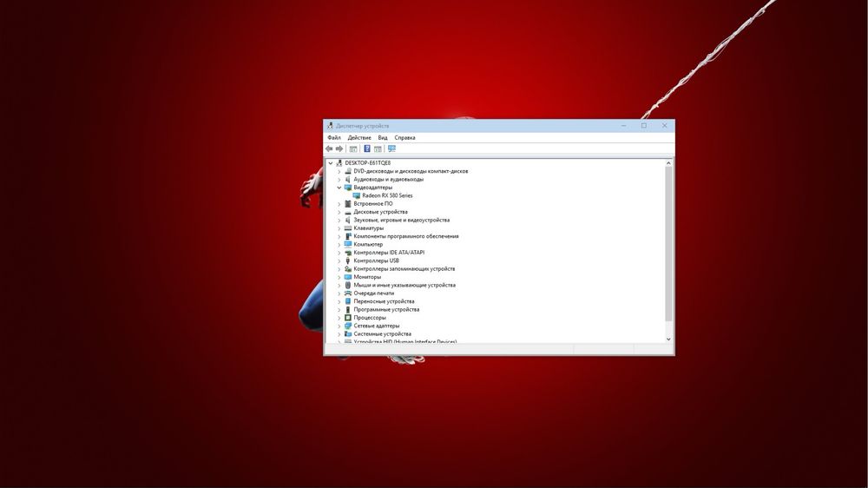Click the show/hide console tree toolbar icon
868x488 pixels.
click(353, 148)
